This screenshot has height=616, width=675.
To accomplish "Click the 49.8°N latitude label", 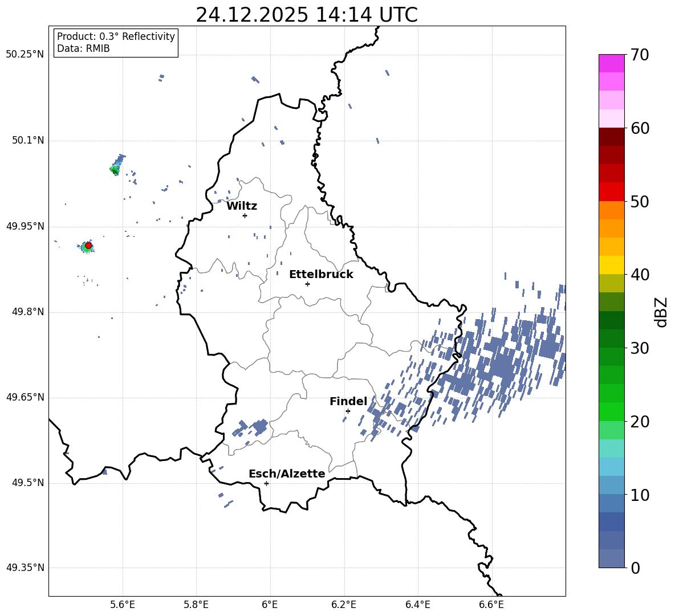I will pos(28,312).
